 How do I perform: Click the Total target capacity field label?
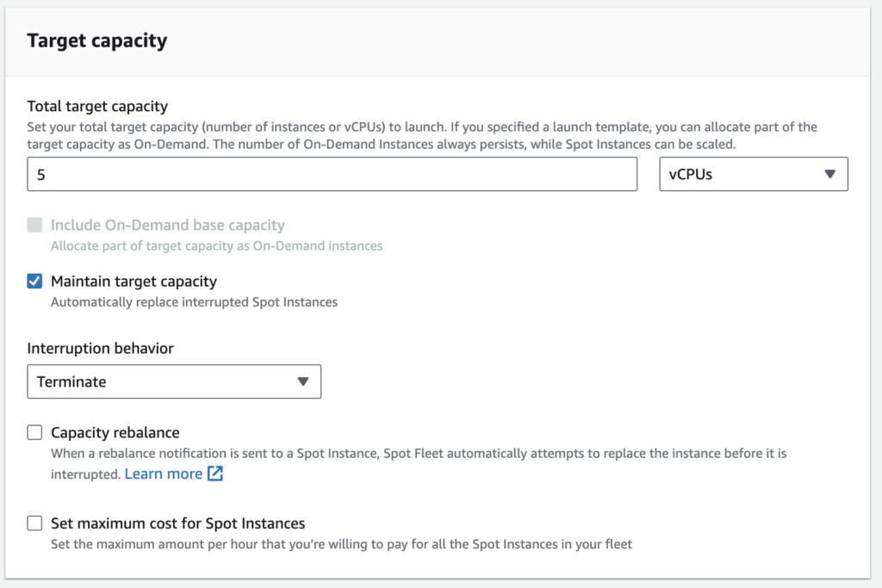[97, 107]
